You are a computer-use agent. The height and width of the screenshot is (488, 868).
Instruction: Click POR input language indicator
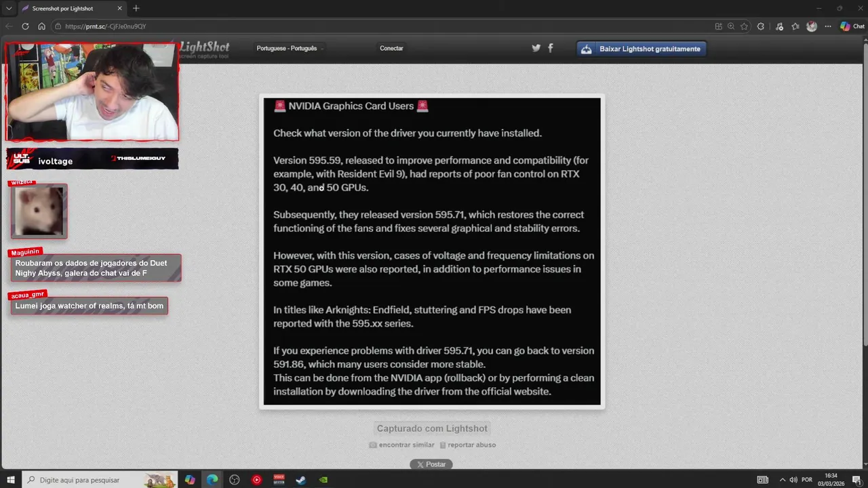pos(807,480)
